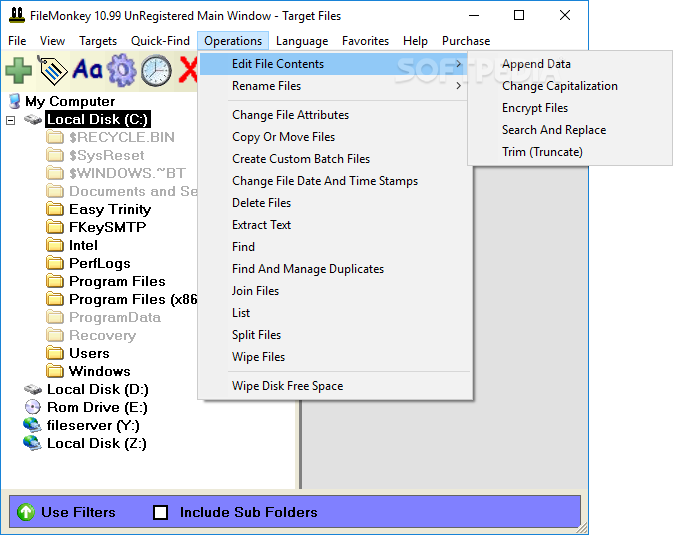Select Find And Manage Duplicates

(335, 269)
